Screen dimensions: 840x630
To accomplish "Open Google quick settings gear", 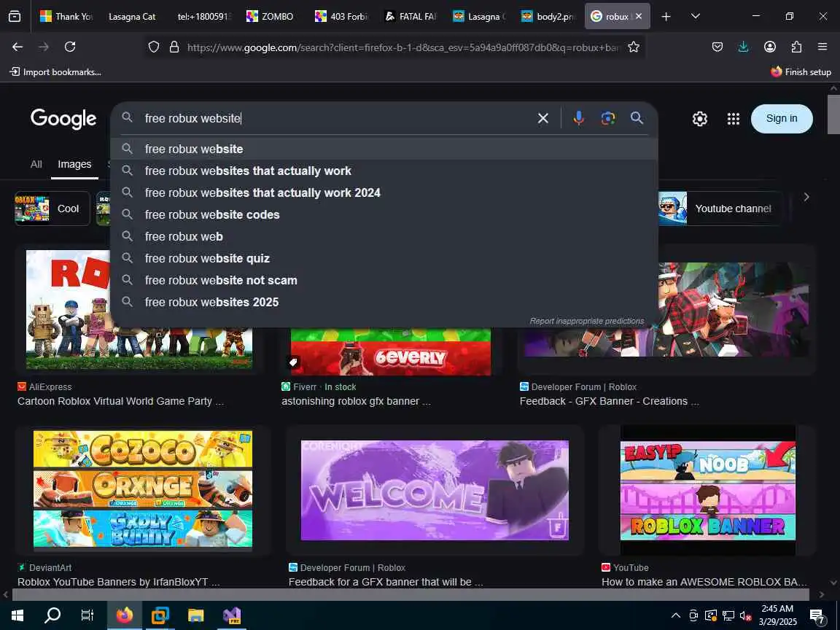I will tap(700, 119).
